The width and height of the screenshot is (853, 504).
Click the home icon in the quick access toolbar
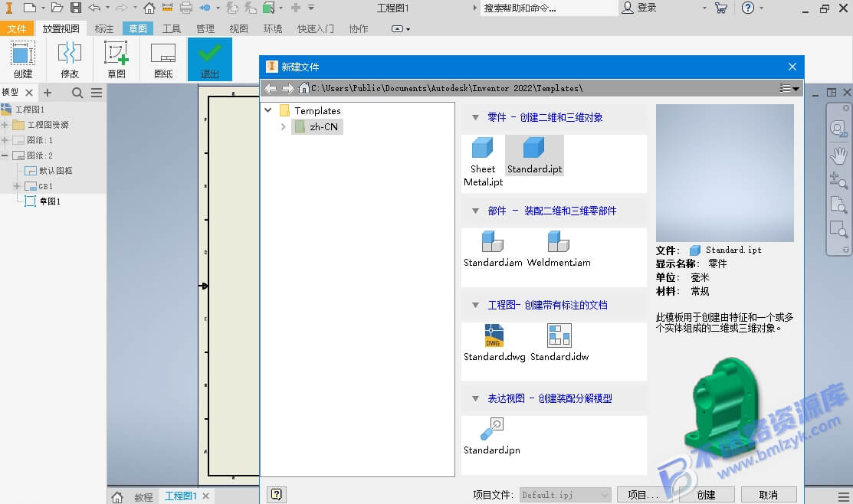click(149, 8)
